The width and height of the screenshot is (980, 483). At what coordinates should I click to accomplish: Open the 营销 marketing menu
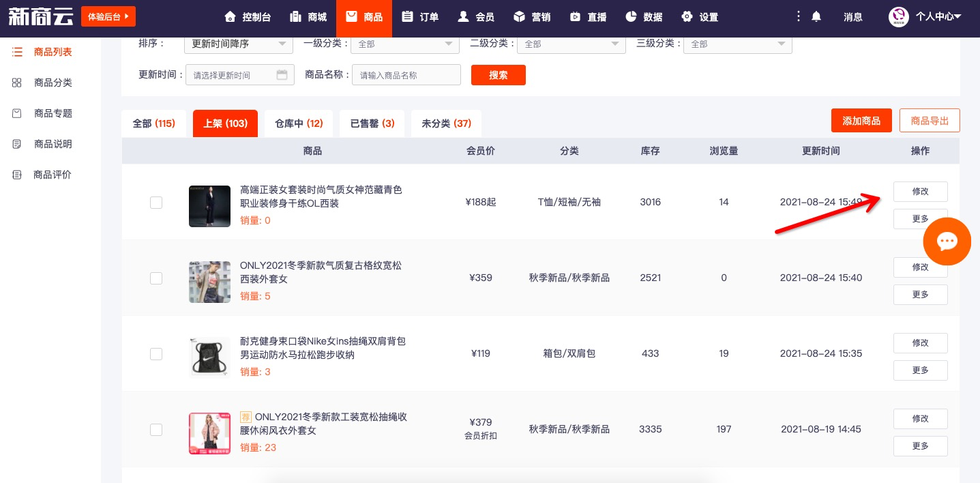532,17
